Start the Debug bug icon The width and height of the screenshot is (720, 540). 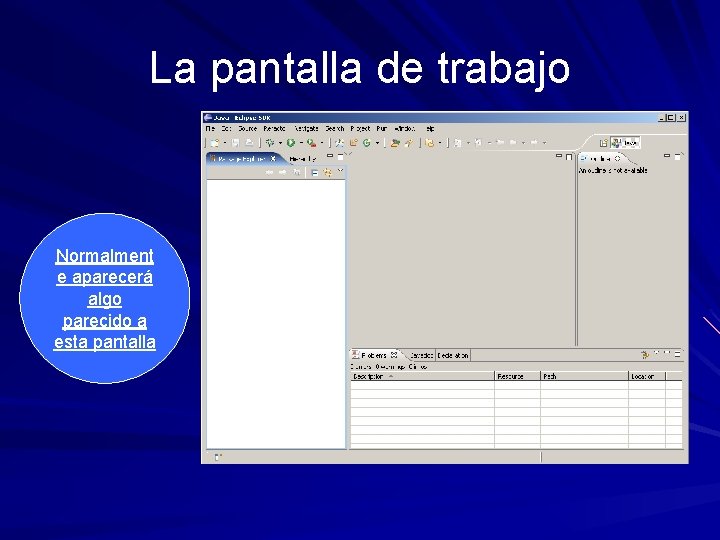(270, 143)
